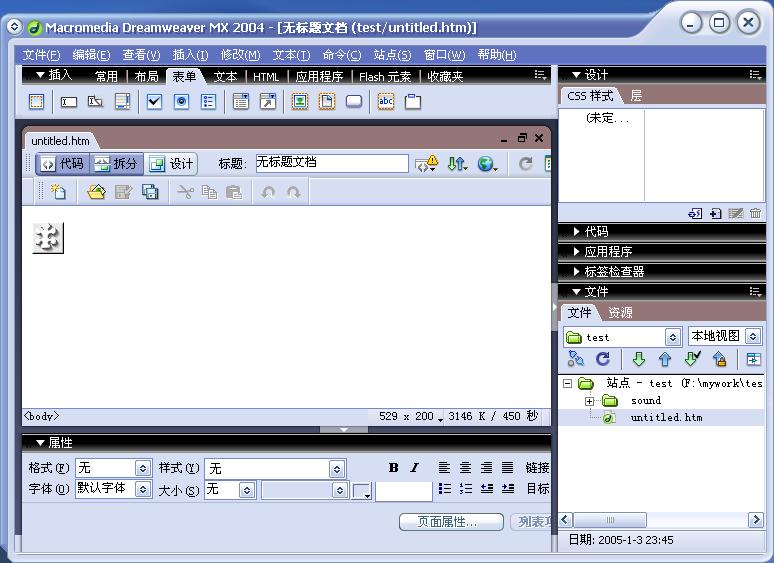
Task: Click Attach Style Sheet icon in CSS panel
Action: [695, 213]
